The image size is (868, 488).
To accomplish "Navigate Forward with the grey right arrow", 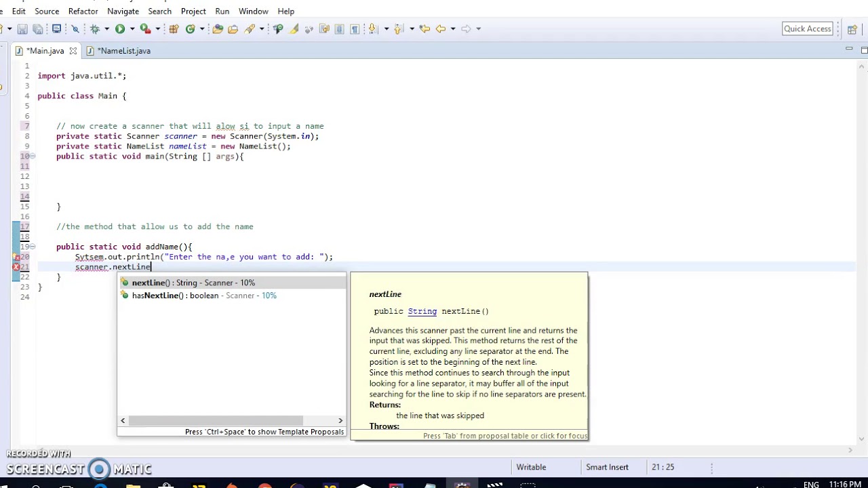I will click(x=466, y=28).
